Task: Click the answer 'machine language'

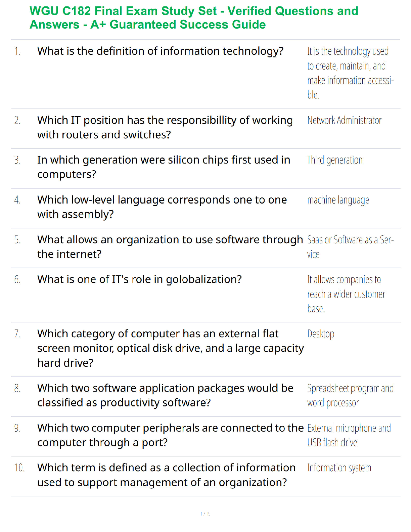Action: 338,200
